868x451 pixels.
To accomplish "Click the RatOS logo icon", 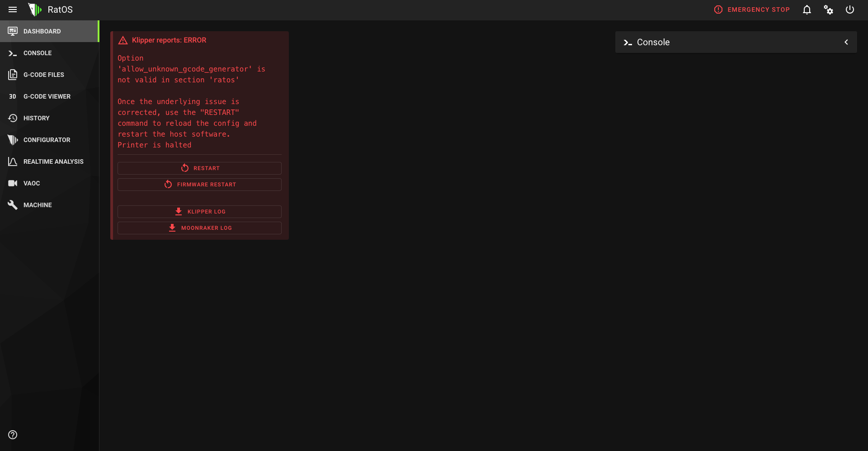I will coord(35,9).
